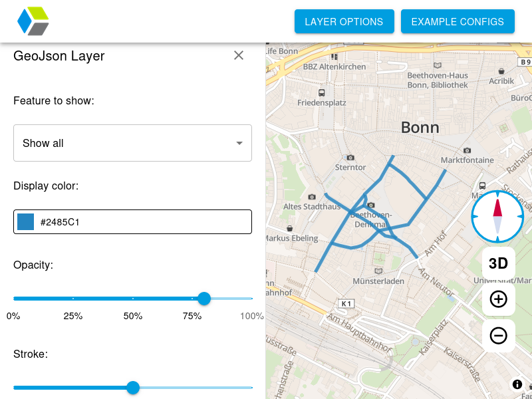
Task: Click the compass to reset north
Action: tap(497, 217)
